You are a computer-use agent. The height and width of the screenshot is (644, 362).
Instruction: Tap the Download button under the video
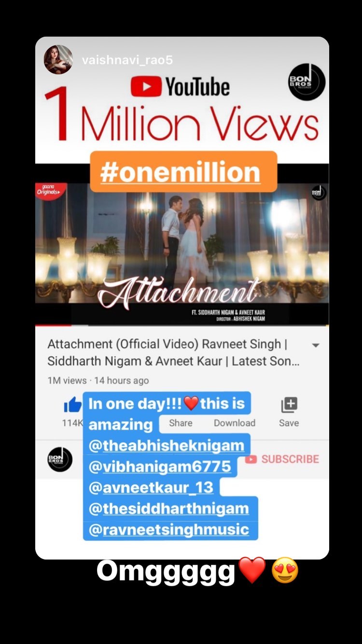click(235, 423)
